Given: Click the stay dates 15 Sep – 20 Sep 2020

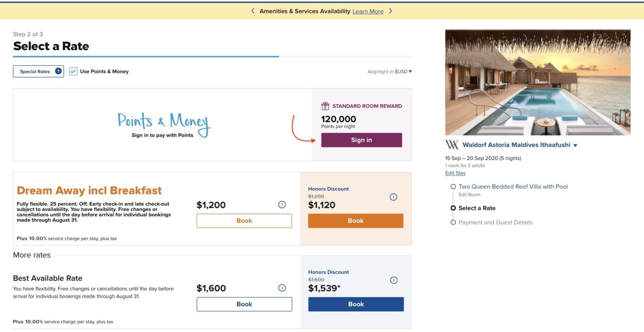Looking at the screenshot, I should 483,158.
